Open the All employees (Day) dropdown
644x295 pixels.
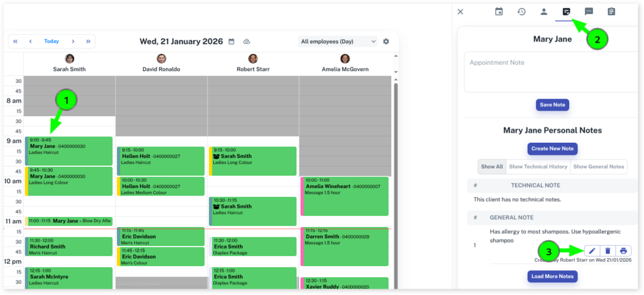[x=338, y=42]
